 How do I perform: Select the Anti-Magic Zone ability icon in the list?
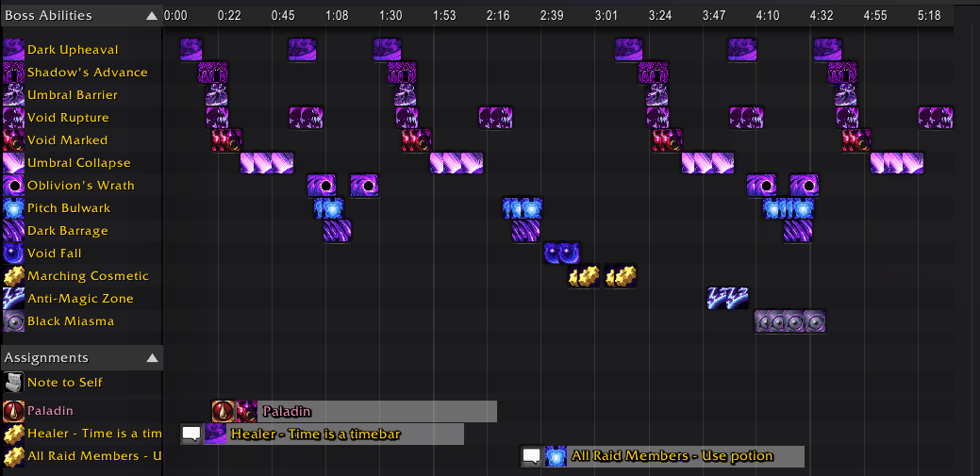[x=14, y=299]
